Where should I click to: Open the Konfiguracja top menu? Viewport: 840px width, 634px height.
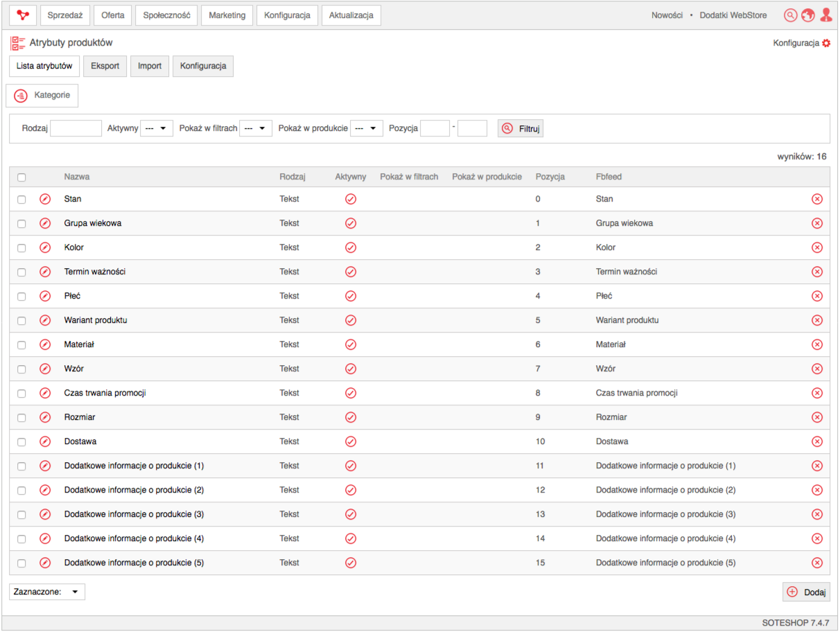coord(287,15)
